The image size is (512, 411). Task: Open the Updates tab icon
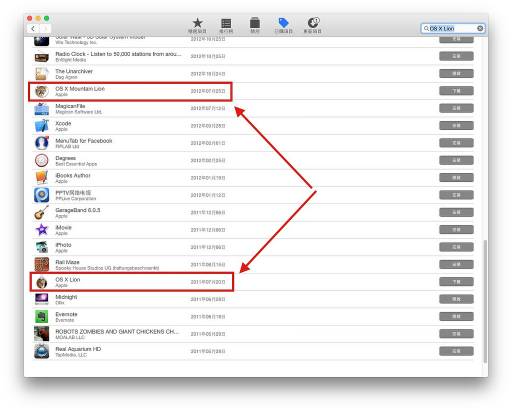click(312, 25)
